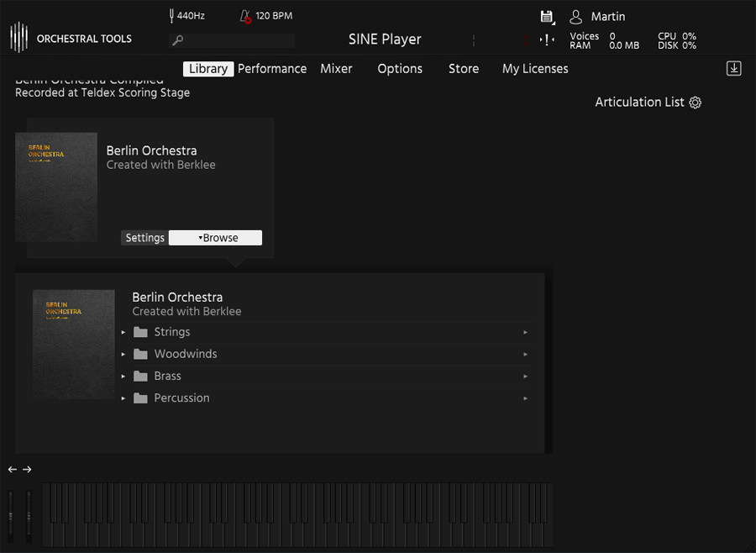Image resolution: width=756 pixels, height=553 pixels.
Task: Toggle the Browse dropdown button
Action: (x=216, y=238)
